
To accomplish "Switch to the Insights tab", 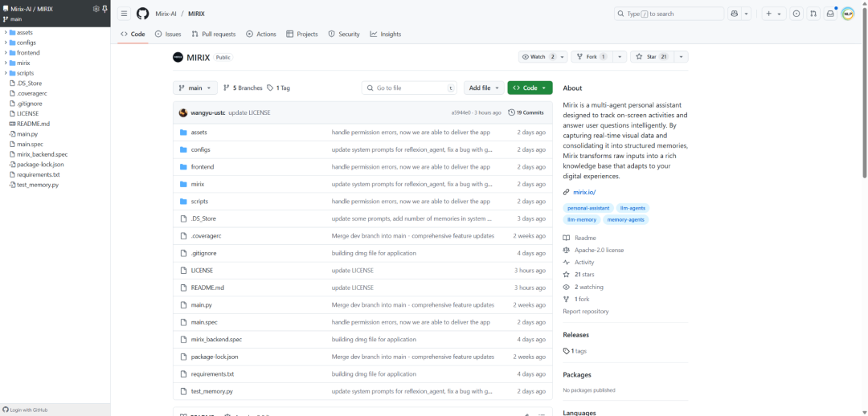I will click(x=386, y=34).
